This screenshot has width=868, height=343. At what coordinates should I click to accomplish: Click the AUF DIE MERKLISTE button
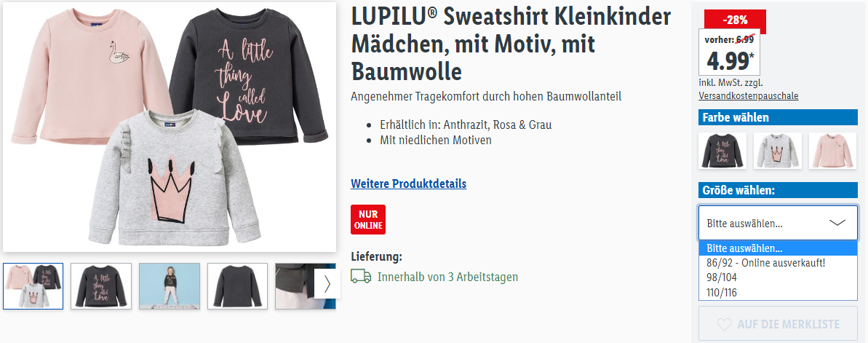[778, 323]
